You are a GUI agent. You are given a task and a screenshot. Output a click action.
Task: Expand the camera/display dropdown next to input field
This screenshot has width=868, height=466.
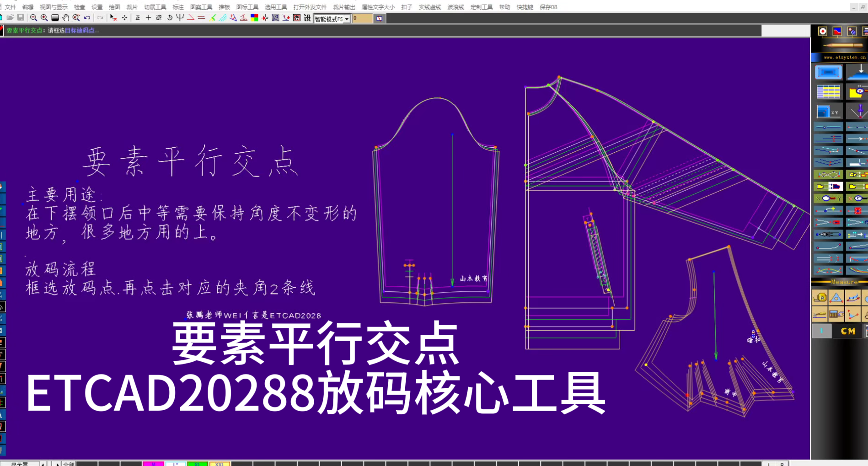coord(379,19)
